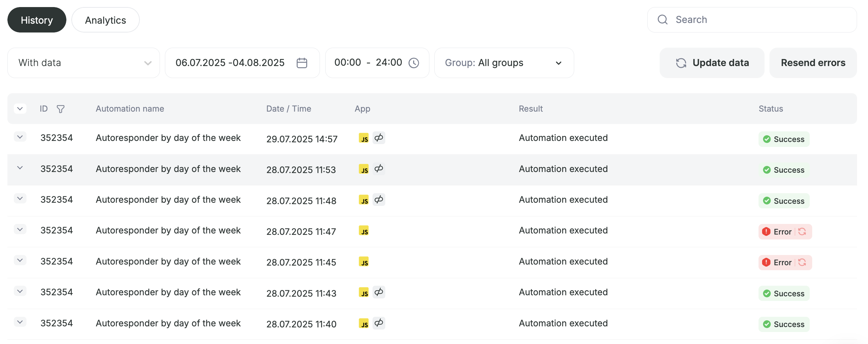The image size is (868, 344).
Task: Click retry icon on 28.07.2025 11:45 error
Action: coord(802,262)
